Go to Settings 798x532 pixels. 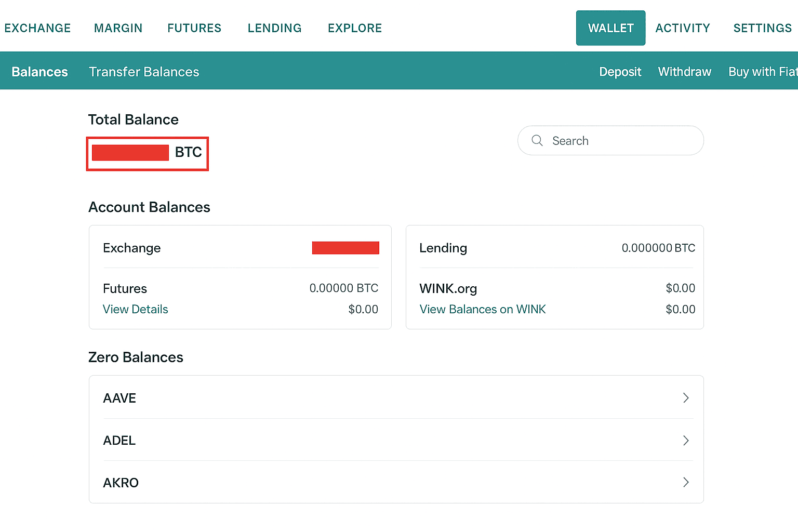click(762, 28)
